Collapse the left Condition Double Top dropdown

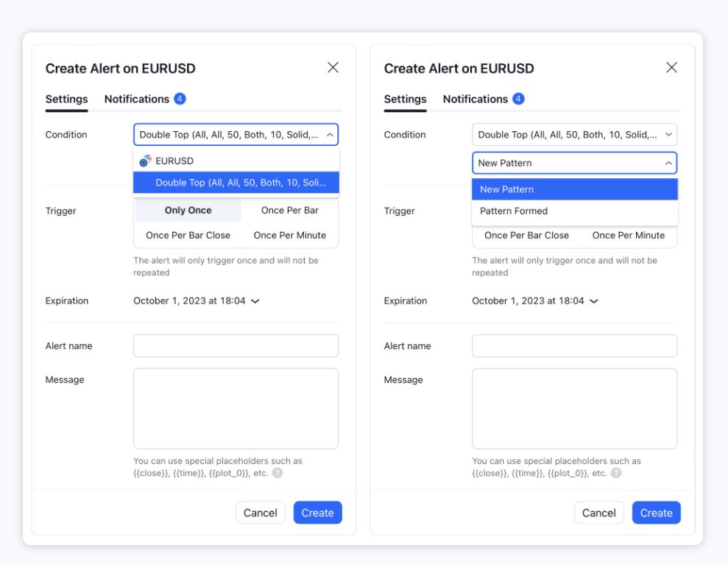tap(236, 135)
